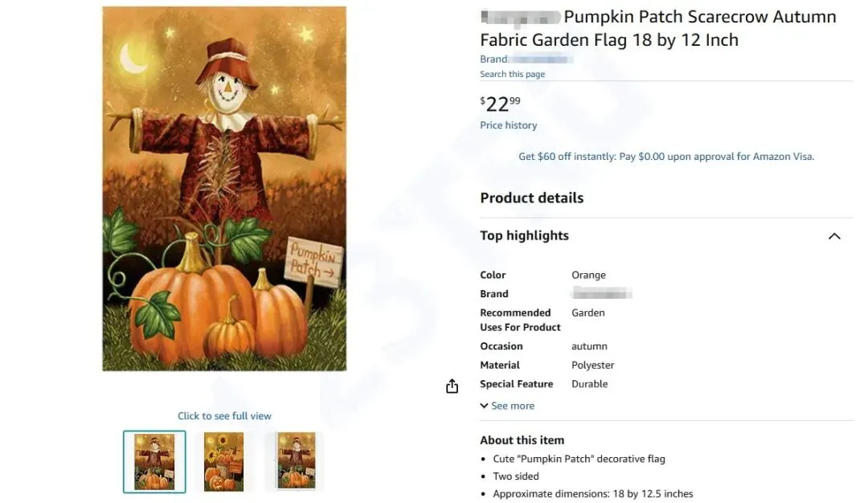This screenshot has width=868, height=503.
Task: Click the Polyester material value
Action: [592, 365]
